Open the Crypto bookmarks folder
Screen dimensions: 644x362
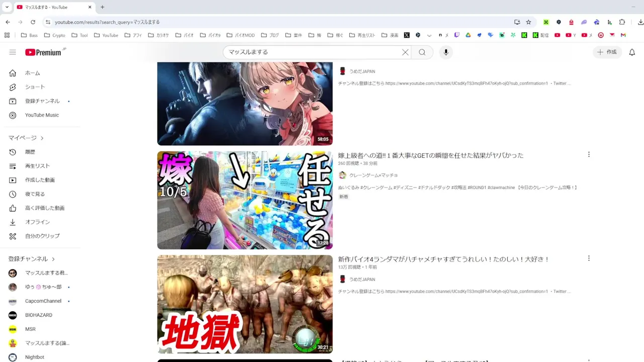(54, 35)
